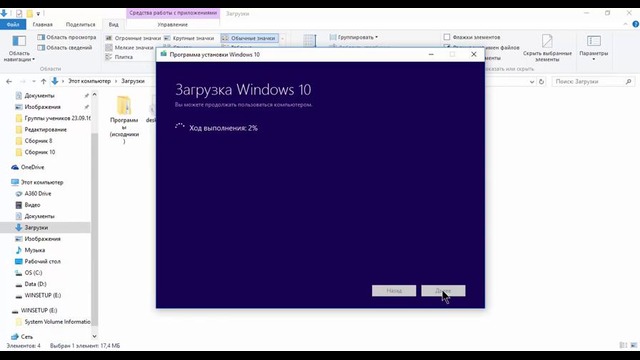640x360 pixels.
Task: Switch to details view in status bar
Action: (x=623, y=345)
